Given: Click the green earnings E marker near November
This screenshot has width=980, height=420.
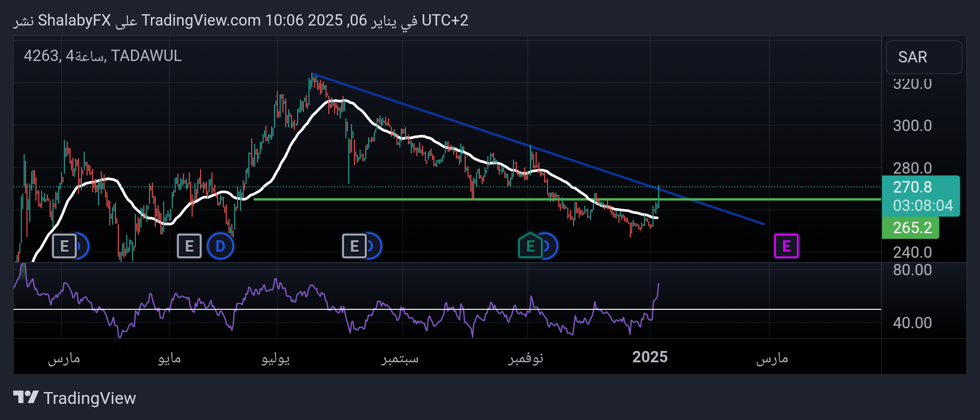Looking at the screenshot, I should pyautogui.click(x=530, y=246).
